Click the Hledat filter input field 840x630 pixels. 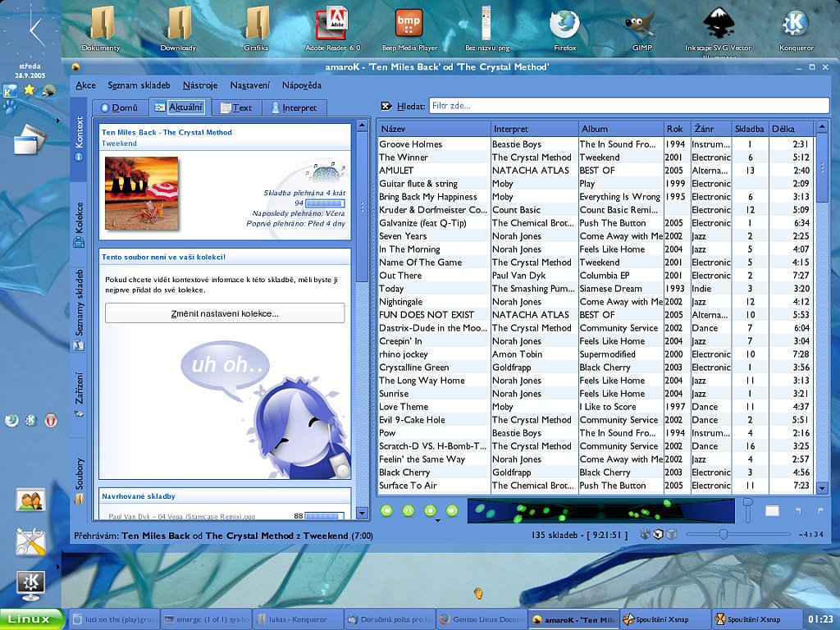629,106
